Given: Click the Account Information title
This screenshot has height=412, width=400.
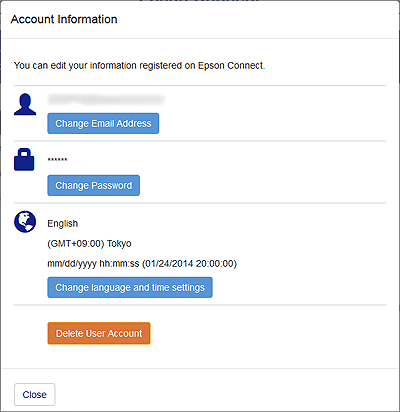Looking at the screenshot, I should pyautogui.click(x=64, y=19).
